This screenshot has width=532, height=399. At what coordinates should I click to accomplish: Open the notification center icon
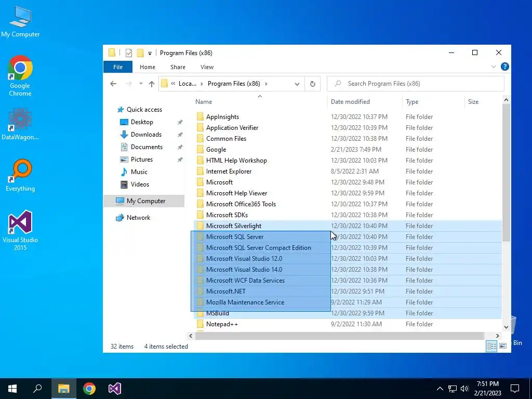(515, 389)
